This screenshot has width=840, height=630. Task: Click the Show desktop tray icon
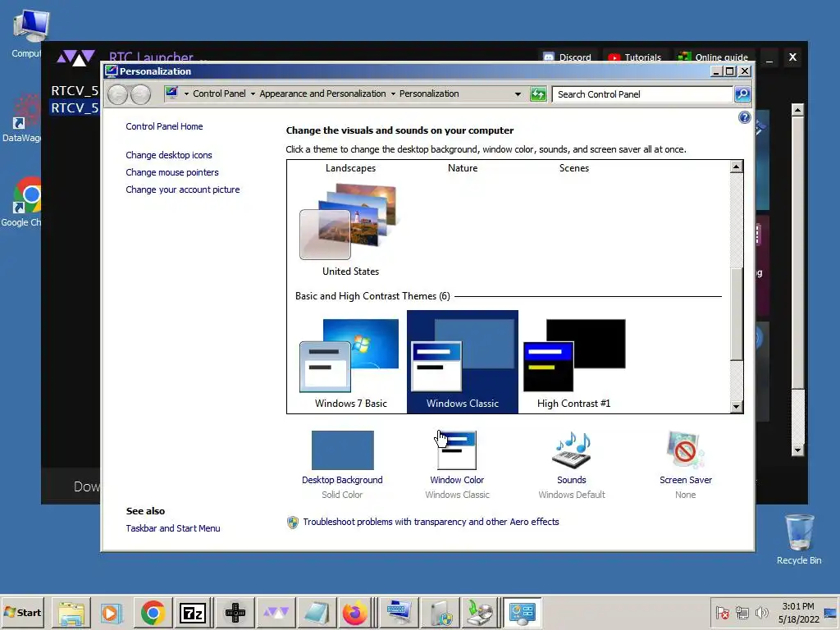tap(831, 612)
